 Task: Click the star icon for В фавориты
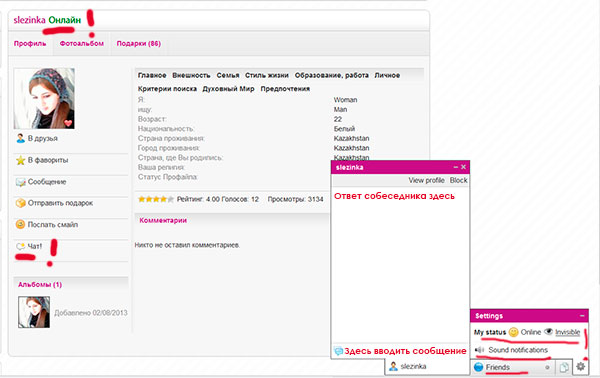[x=20, y=160]
